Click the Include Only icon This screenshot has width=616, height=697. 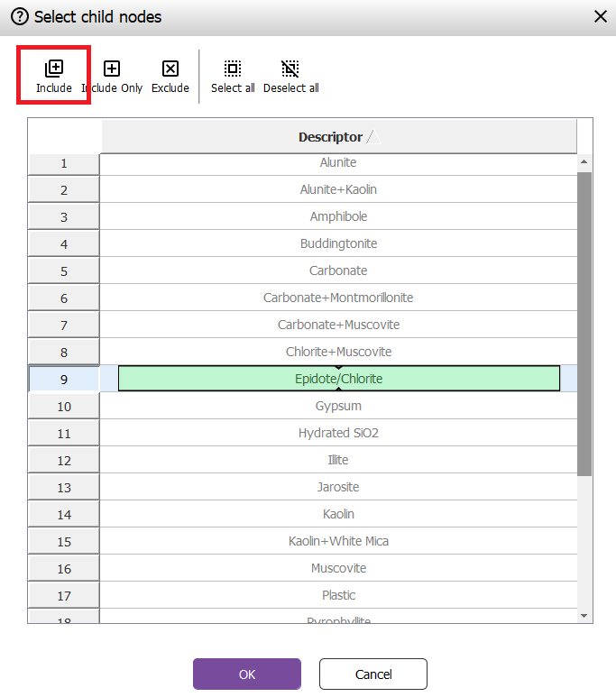tap(112, 69)
